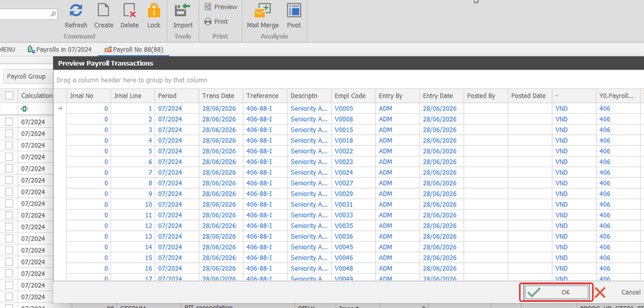
Task: Click the Entry Date column header
Action: [x=442, y=96]
